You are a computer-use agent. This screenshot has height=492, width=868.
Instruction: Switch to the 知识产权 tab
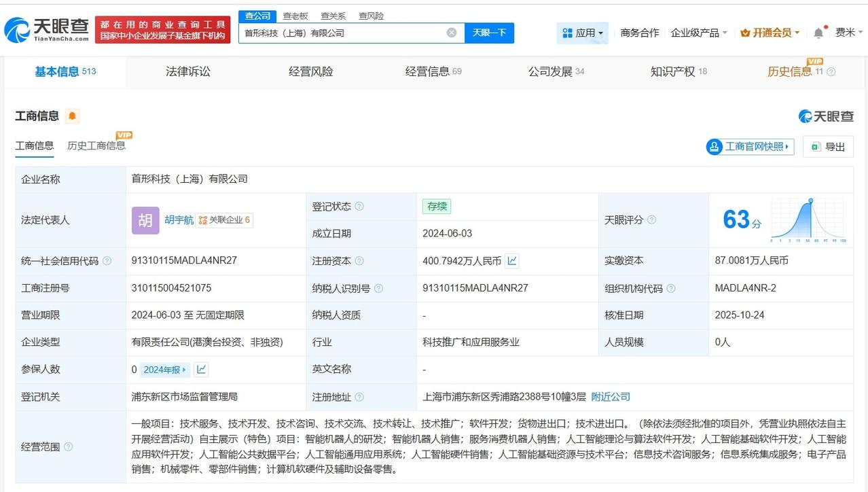click(679, 71)
